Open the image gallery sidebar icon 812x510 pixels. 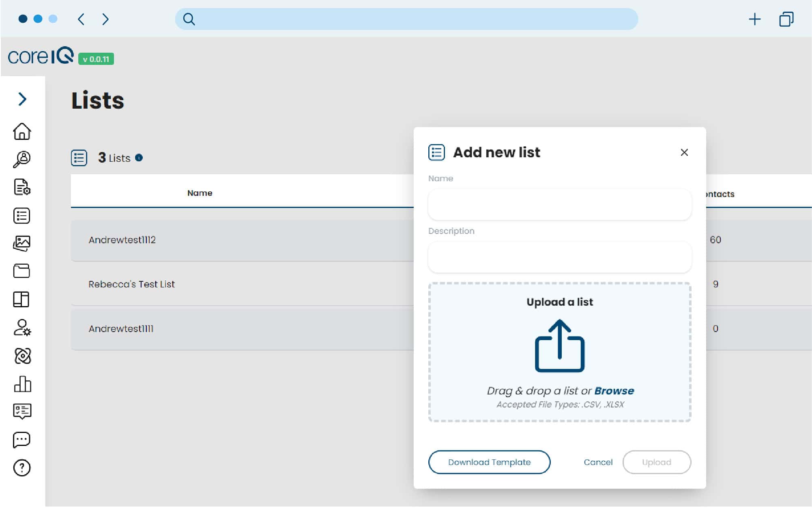click(22, 243)
